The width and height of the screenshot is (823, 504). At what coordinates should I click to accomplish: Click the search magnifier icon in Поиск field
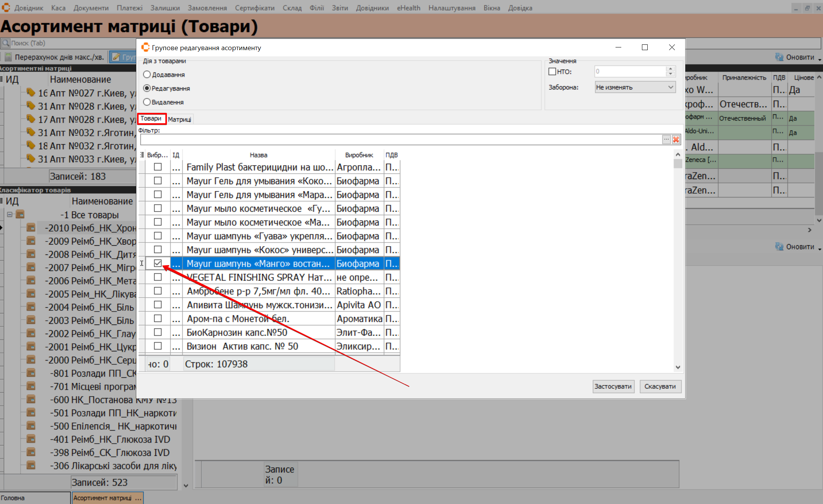[6, 43]
